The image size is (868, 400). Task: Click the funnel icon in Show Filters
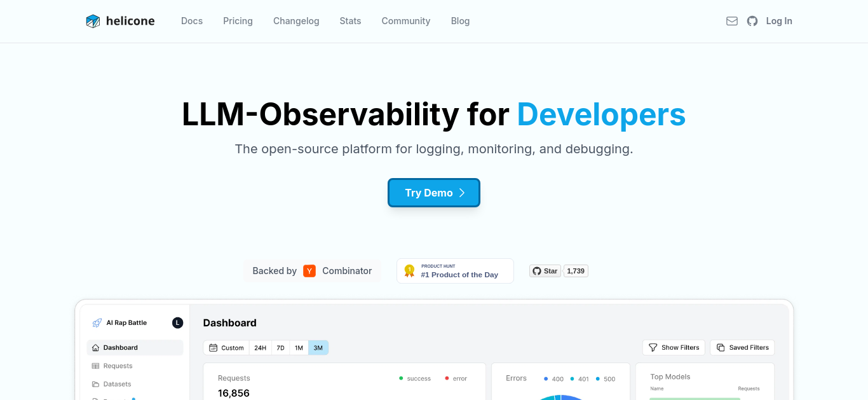(653, 348)
